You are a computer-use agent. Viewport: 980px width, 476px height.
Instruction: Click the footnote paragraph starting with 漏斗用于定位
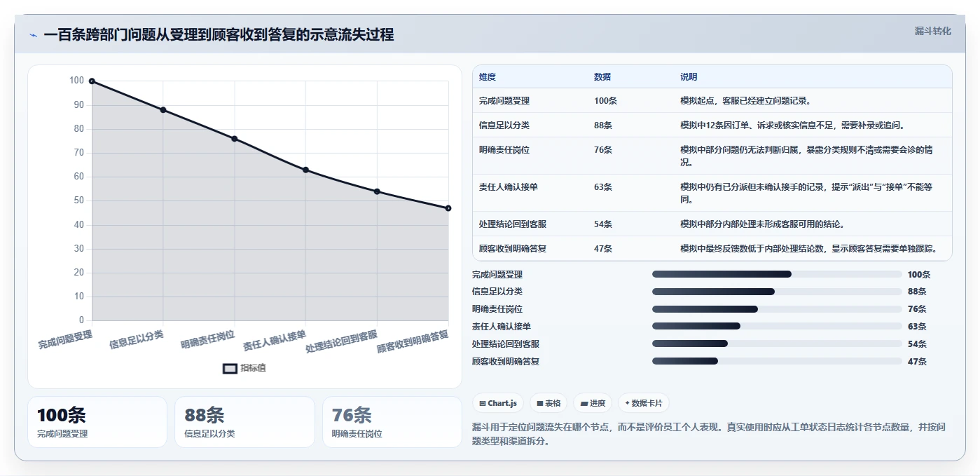(709, 434)
